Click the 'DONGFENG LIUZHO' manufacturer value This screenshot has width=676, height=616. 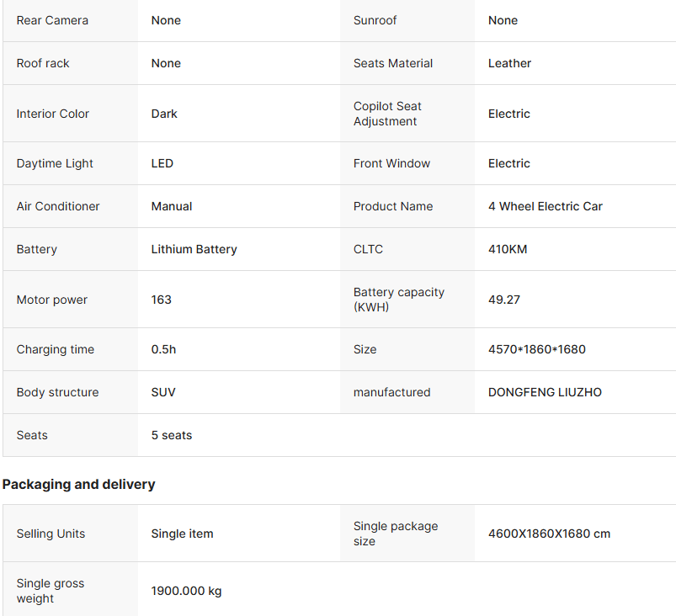545,392
